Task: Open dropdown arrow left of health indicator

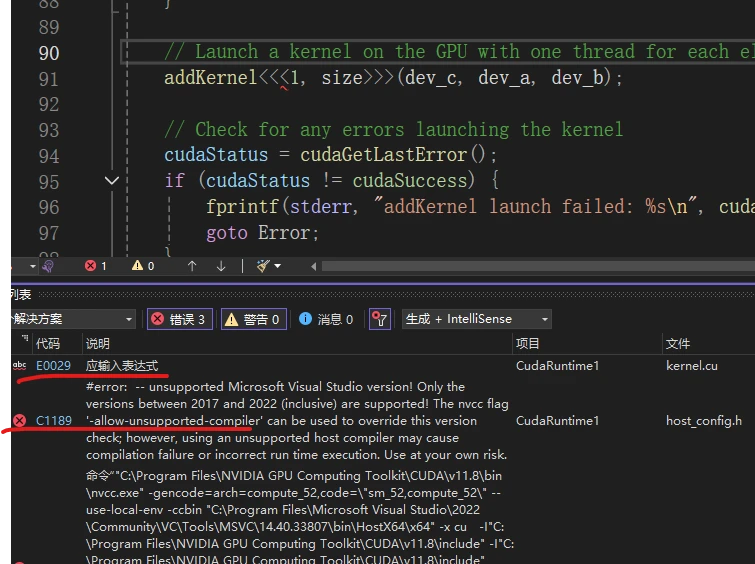Action: (x=33, y=266)
